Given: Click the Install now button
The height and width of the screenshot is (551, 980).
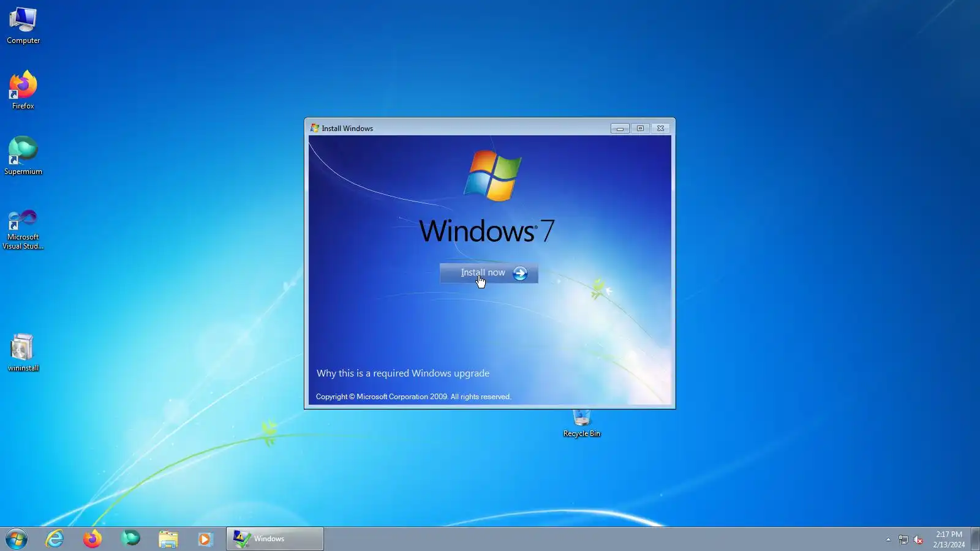Looking at the screenshot, I should click(489, 273).
